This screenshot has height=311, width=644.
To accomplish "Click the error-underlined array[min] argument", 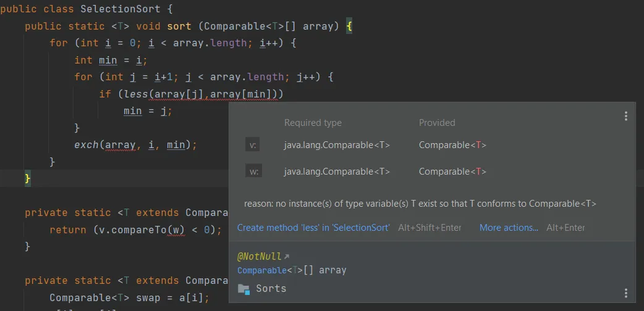I will (244, 94).
